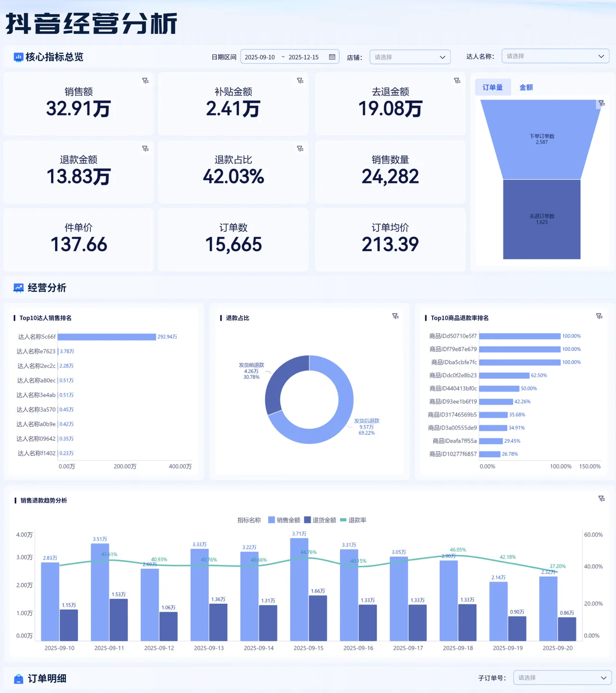Open the filter icon on the 退款金额 card
The width and height of the screenshot is (616, 693).
tap(145, 149)
